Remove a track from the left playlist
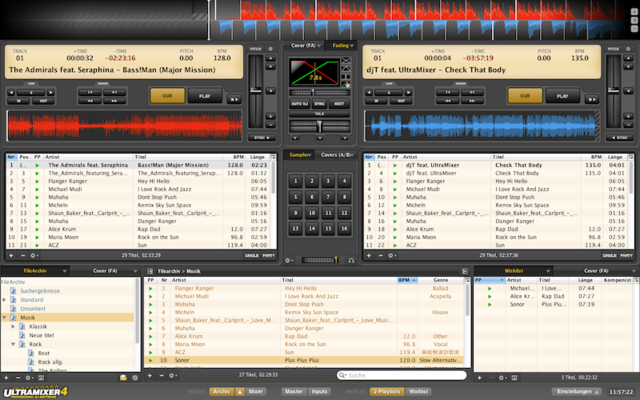 [x=23, y=256]
